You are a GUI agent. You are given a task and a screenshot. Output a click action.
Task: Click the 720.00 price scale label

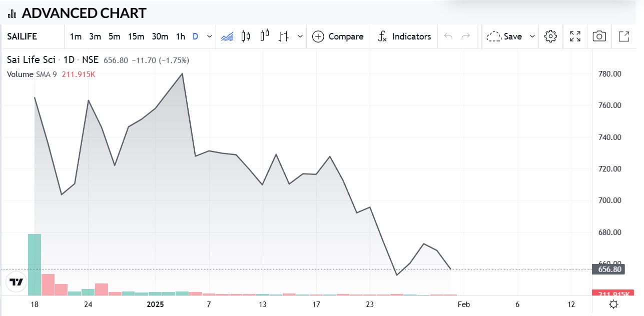tap(609, 169)
